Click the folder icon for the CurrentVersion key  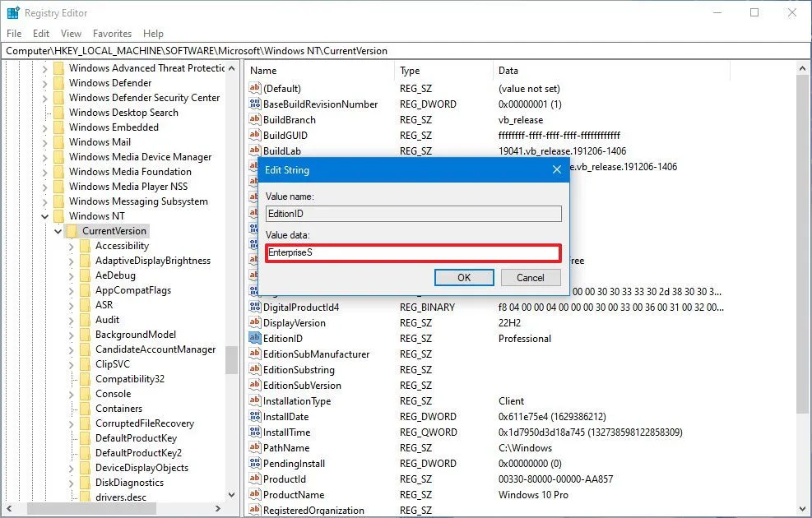click(x=74, y=231)
